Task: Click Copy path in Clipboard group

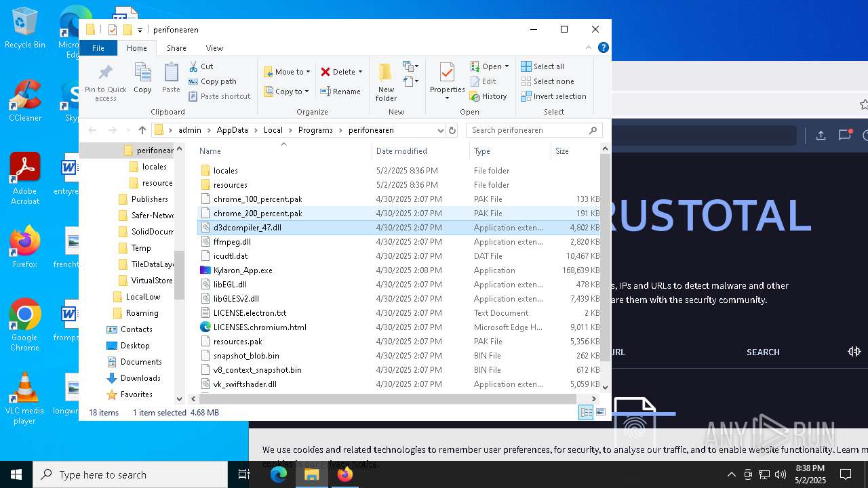Action: coord(212,81)
